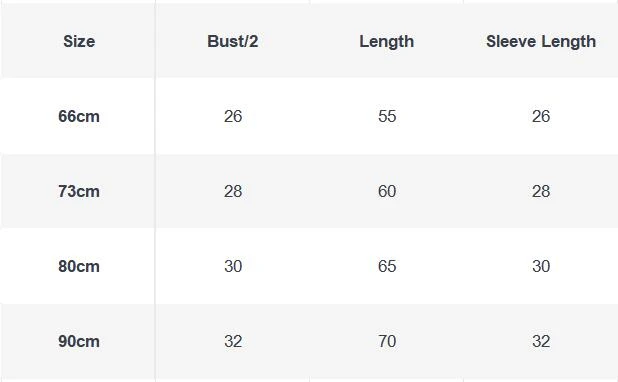This screenshot has width=618, height=382.
Task: Click length value 70 in the table
Action: point(387,341)
